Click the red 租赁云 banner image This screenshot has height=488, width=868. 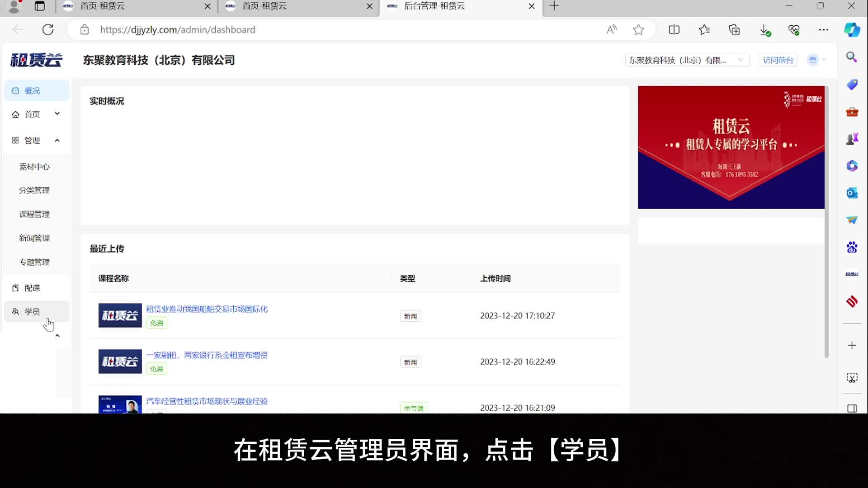click(731, 147)
